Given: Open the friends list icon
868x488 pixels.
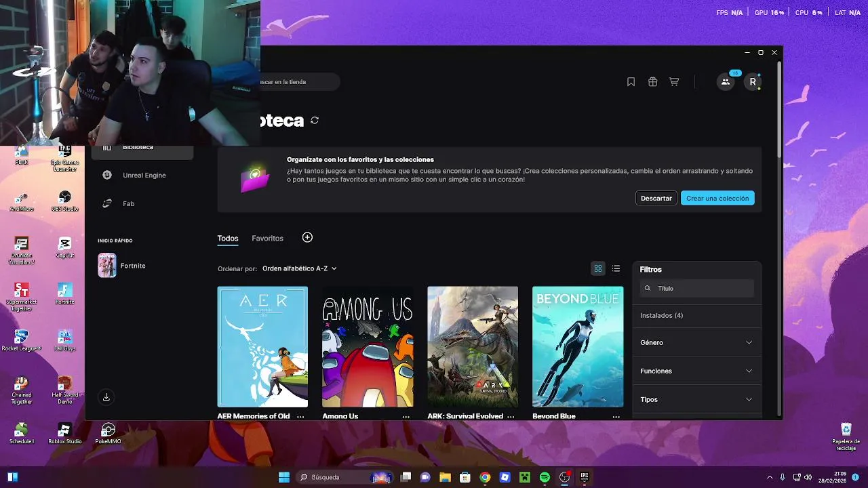Looking at the screenshot, I should (726, 82).
